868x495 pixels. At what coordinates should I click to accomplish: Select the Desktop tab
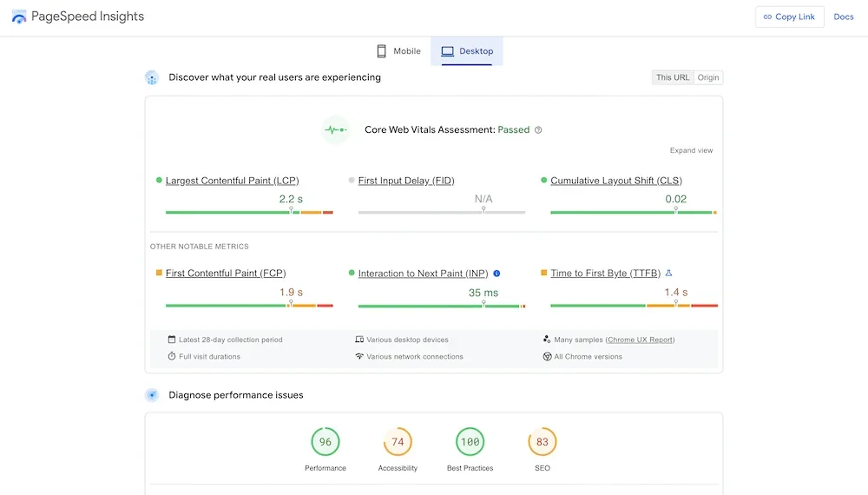[x=467, y=51]
